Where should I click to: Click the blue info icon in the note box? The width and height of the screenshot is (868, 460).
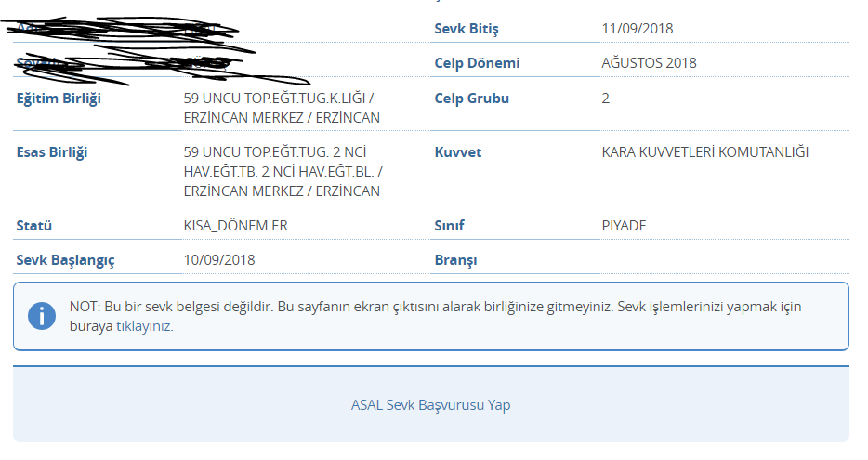(x=42, y=316)
